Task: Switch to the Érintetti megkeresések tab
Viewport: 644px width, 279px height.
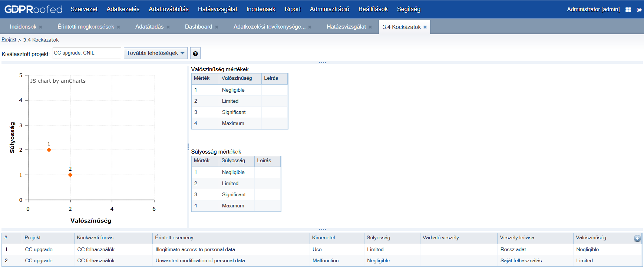Action: tap(86, 27)
